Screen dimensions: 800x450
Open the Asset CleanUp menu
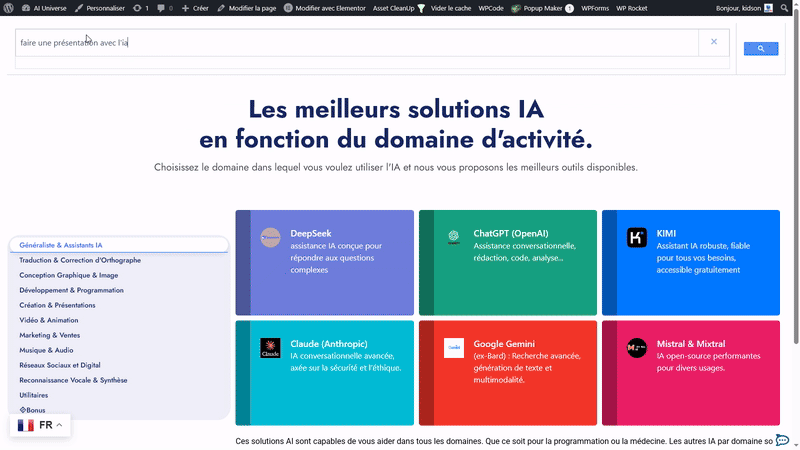[398, 8]
